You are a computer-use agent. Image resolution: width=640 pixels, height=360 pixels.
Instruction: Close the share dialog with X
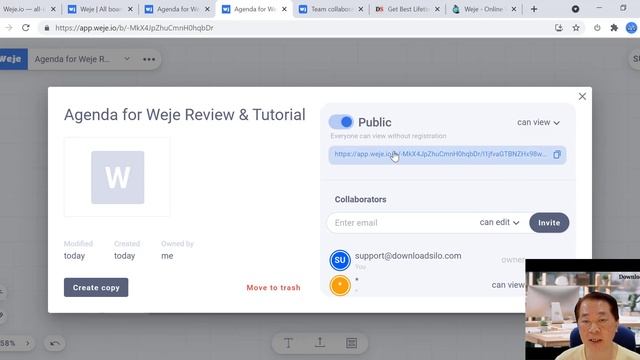pyautogui.click(x=582, y=96)
